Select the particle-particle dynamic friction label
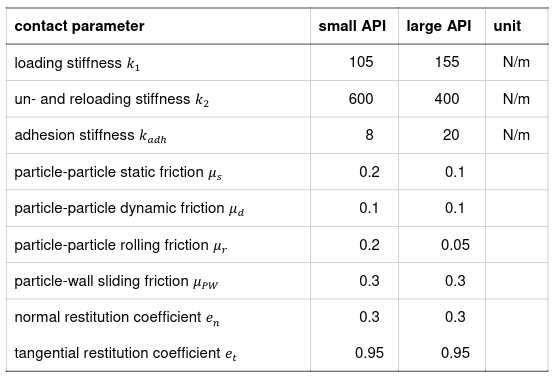Viewport: 555px width, 379px height. point(129,209)
